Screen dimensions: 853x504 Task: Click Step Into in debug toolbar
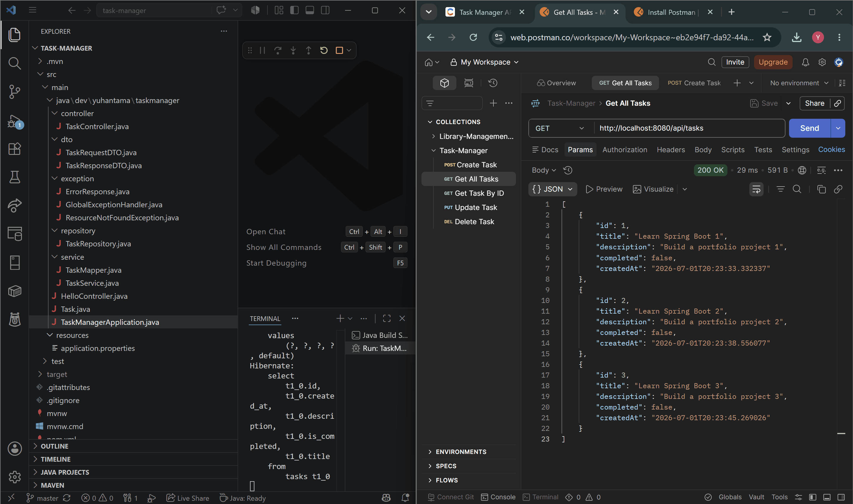[293, 50]
